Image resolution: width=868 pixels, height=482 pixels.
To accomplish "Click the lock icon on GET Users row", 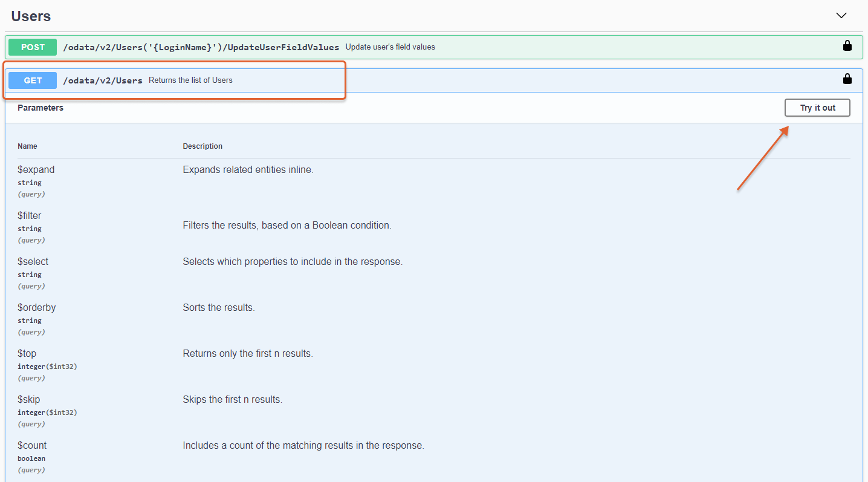I will 847,79.
